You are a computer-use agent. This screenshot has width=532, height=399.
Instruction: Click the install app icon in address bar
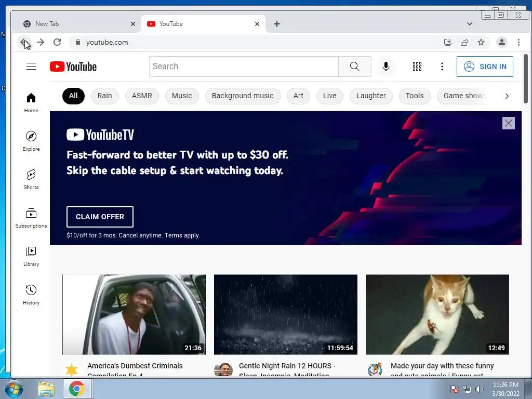pyautogui.click(x=447, y=42)
